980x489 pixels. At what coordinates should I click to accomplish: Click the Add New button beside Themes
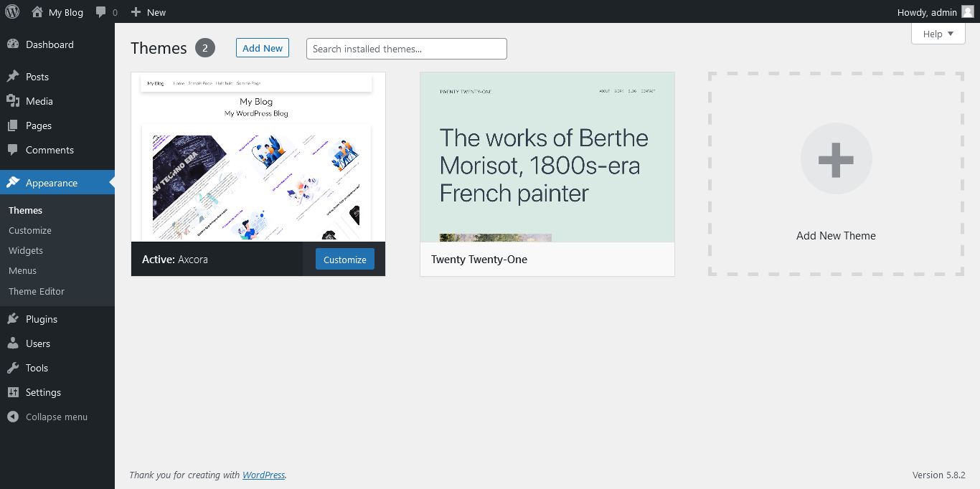click(263, 48)
